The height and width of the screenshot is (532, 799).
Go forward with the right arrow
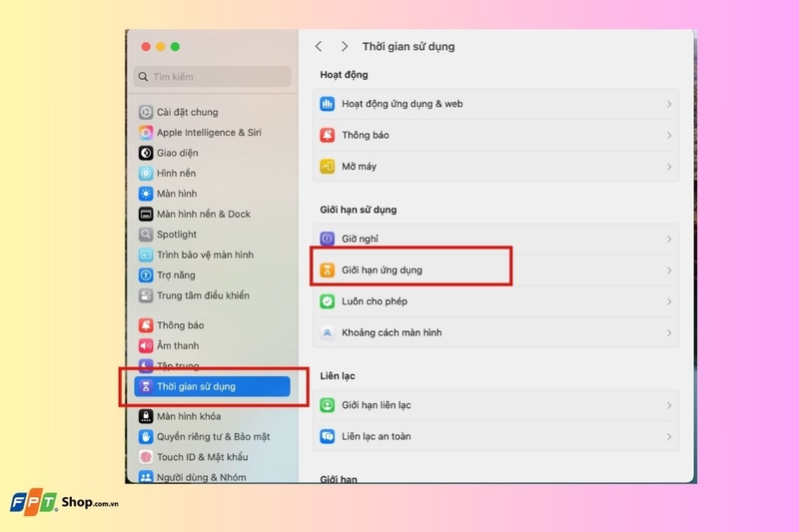pyautogui.click(x=345, y=46)
